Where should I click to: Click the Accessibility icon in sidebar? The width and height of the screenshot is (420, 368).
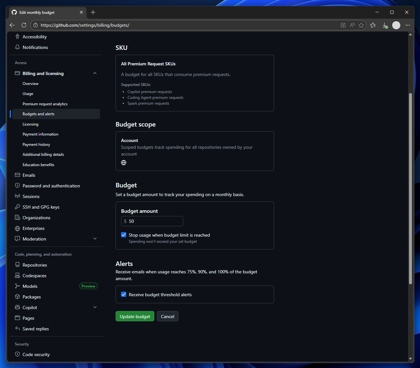(x=17, y=37)
